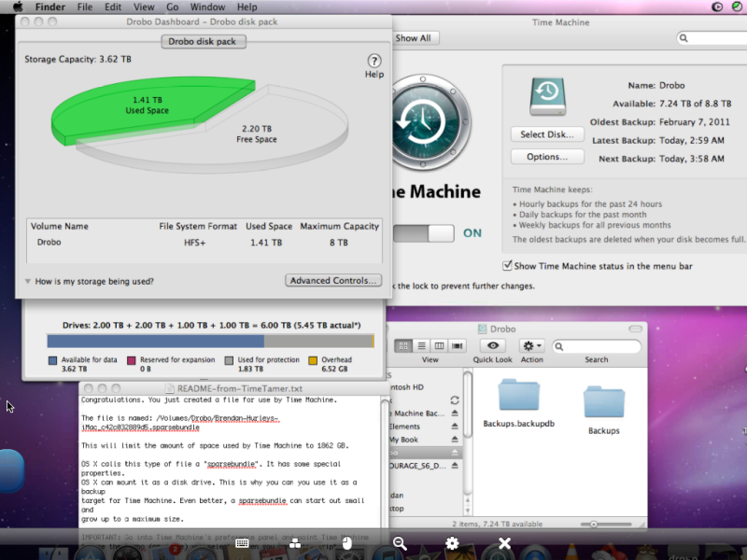Click the Advanced Controls... button

(x=333, y=281)
